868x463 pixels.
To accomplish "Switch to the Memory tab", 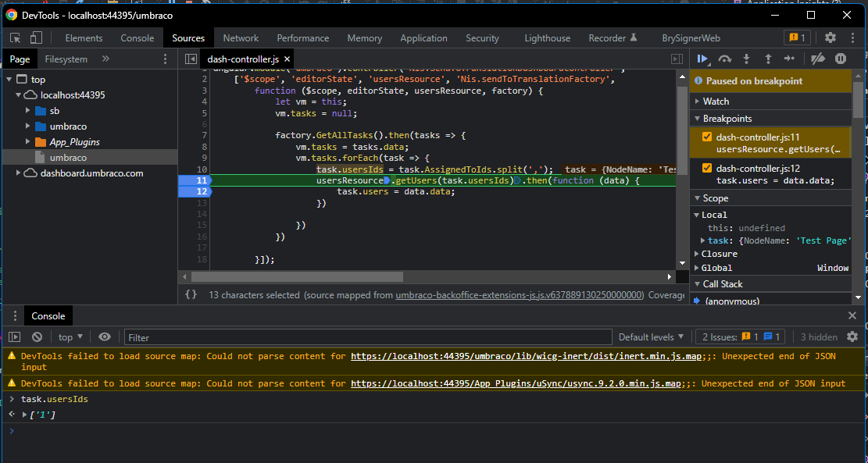I will [364, 38].
